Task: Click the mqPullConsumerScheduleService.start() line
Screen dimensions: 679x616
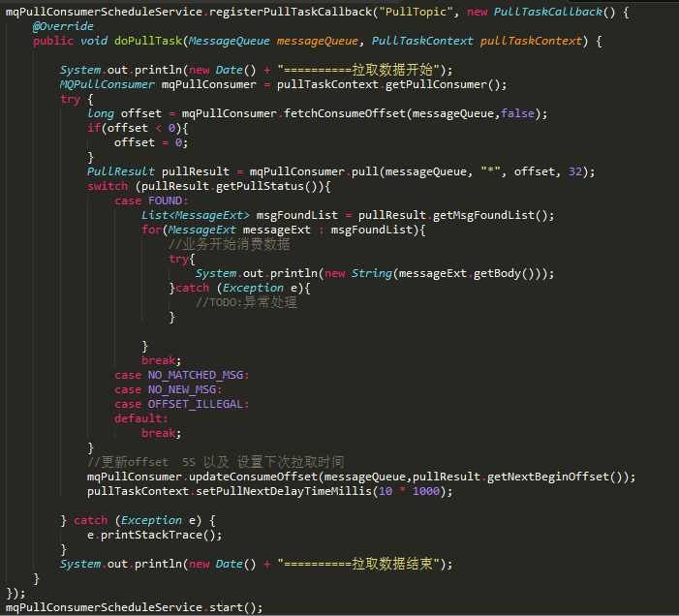Action: tap(135, 607)
